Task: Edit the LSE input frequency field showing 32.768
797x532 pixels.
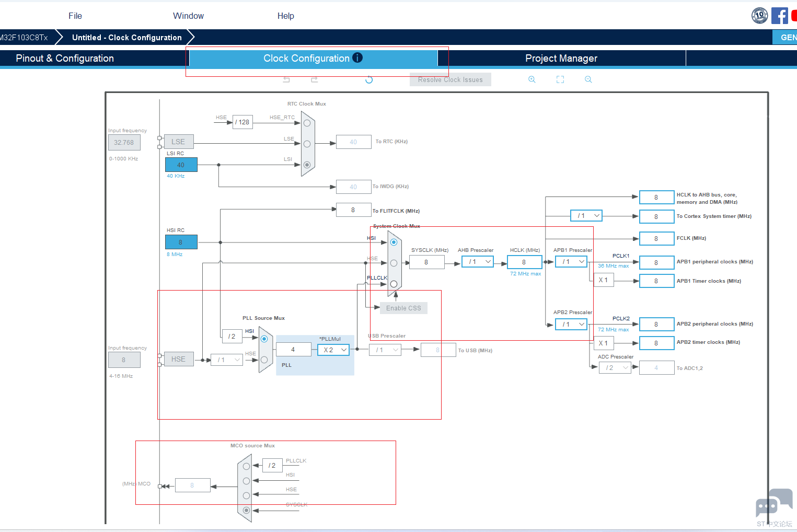Action: tap(124, 142)
